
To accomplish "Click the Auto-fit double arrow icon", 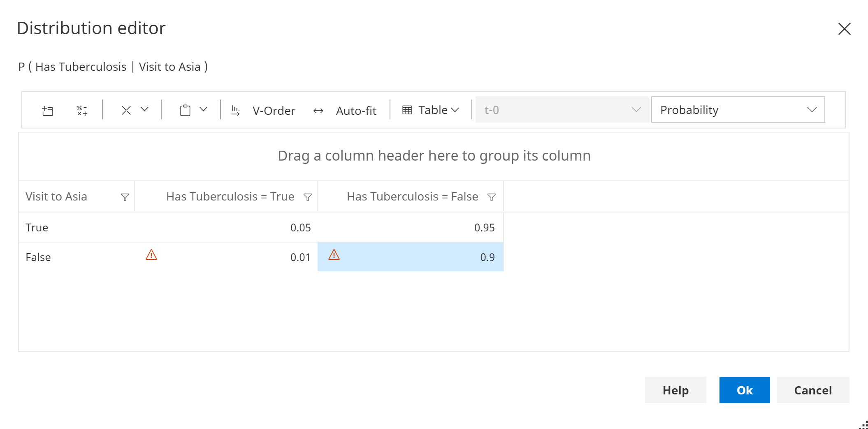I will (x=318, y=110).
